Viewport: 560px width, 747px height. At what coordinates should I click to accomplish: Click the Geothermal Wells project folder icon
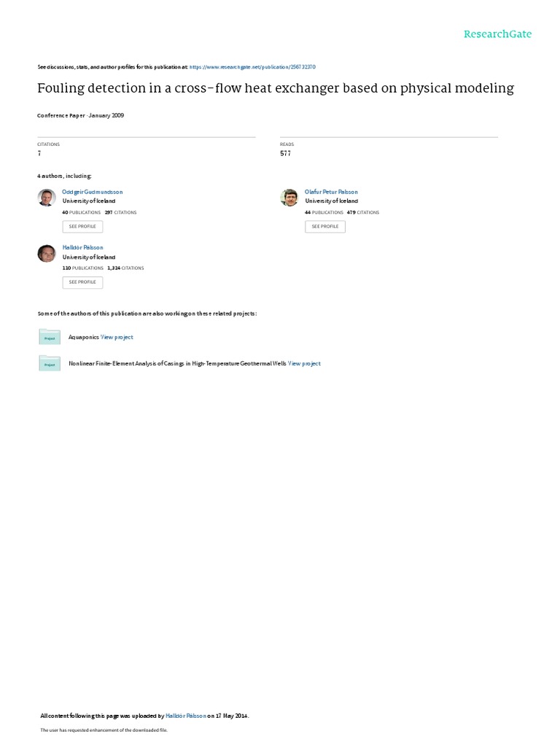[x=50, y=363]
